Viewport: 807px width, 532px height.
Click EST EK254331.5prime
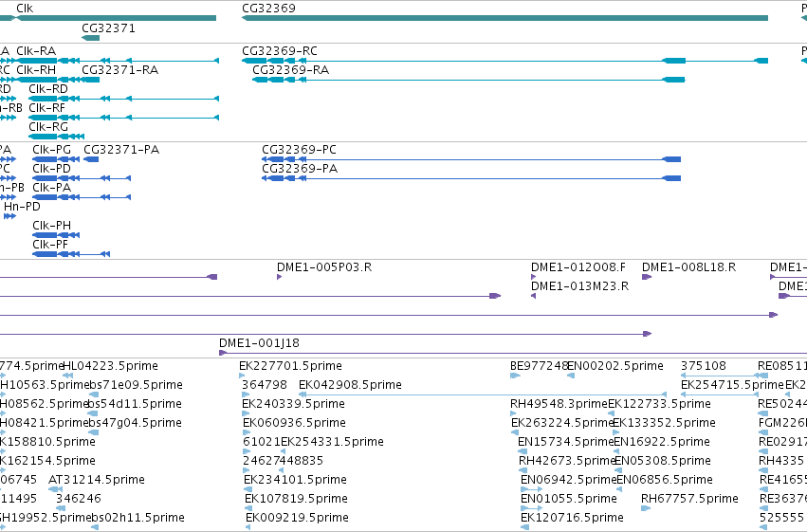pyautogui.click(x=332, y=443)
